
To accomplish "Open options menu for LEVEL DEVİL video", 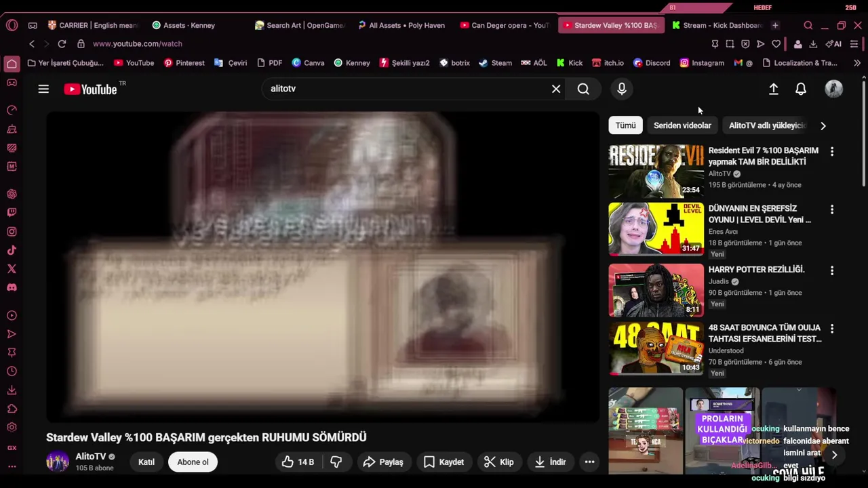I will pos(832,210).
